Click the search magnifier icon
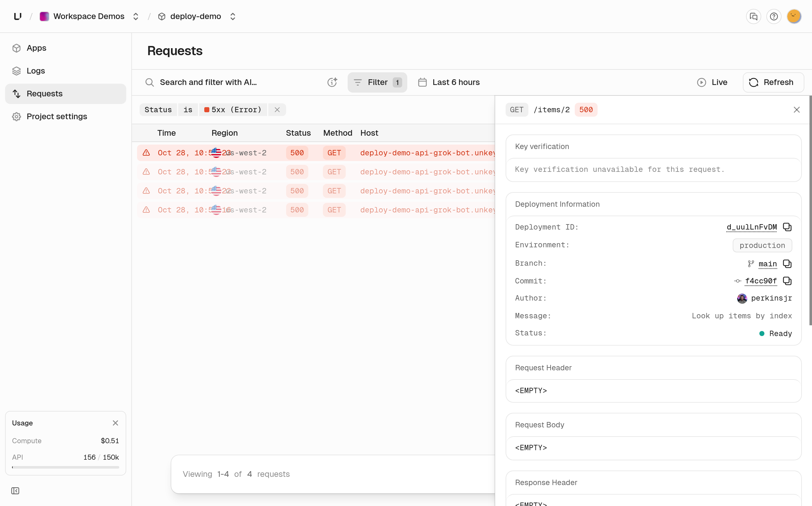This screenshot has height=506, width=812. [150, 82]
